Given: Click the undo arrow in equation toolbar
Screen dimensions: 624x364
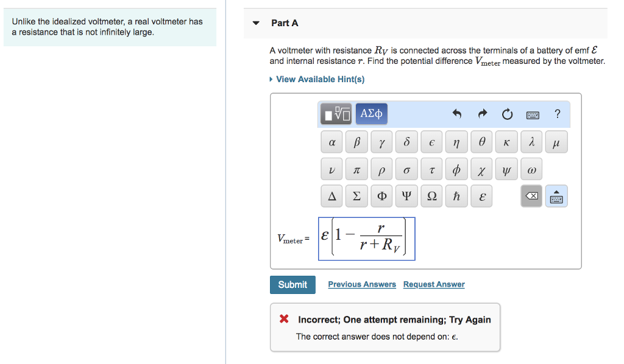Looking at the screenshot, I should point(458,114).
